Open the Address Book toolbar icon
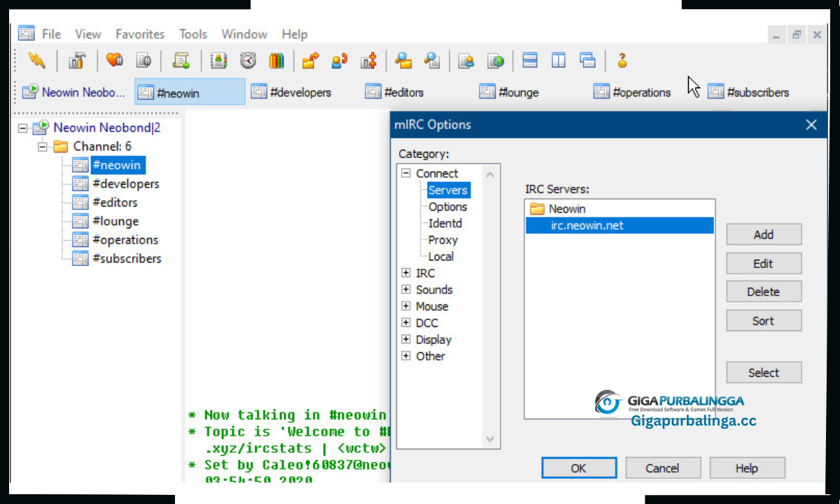840x504 pixels. tap(218, 61)
